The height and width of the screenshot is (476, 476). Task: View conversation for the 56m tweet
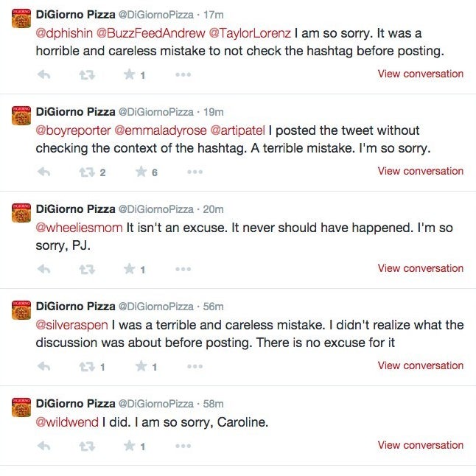(x=420, y=365)
